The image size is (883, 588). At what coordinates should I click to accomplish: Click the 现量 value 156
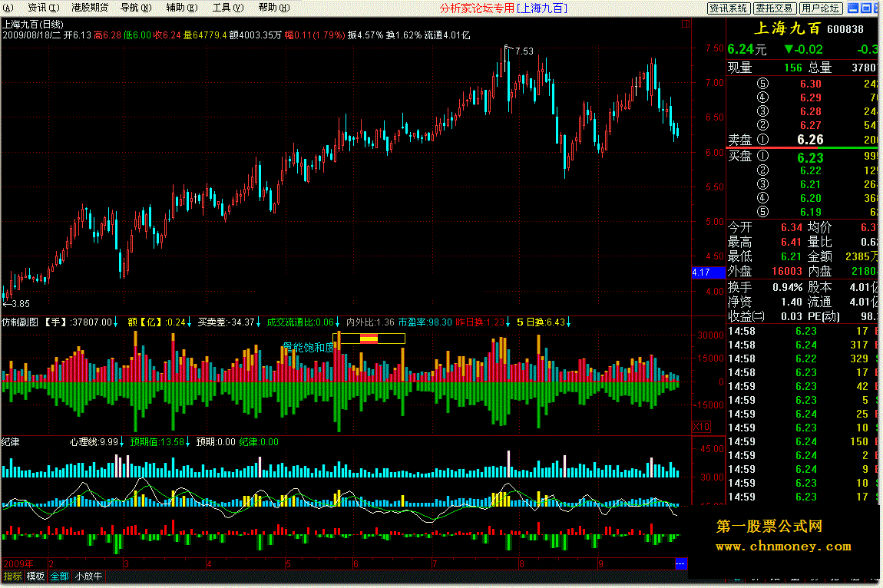click(x=793, y=68)
